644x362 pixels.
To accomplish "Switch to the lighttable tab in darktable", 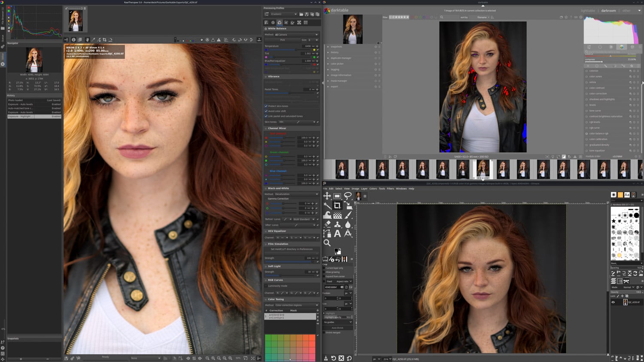I will click(x=588, y=10).
